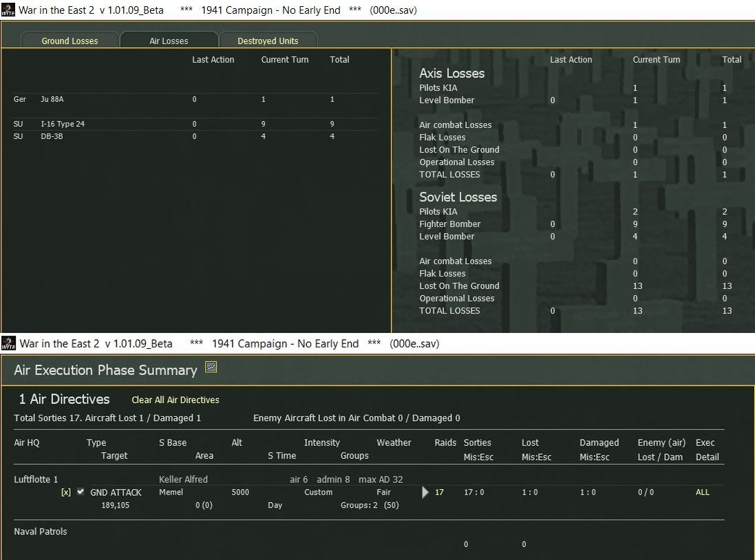Click Last Action header in right losses panel
Viewport: 755px width, 560px height.
(x=571, y=60)
